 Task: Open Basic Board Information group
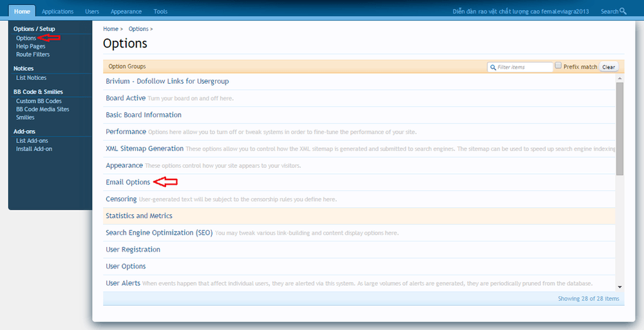point(144,115)
